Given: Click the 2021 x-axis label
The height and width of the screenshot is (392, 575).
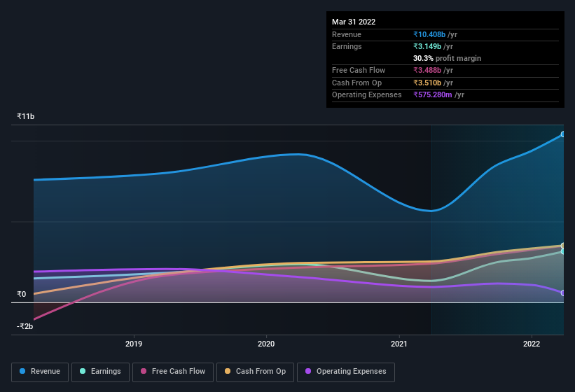Looking at the screenshot, I should pos(399,344).
